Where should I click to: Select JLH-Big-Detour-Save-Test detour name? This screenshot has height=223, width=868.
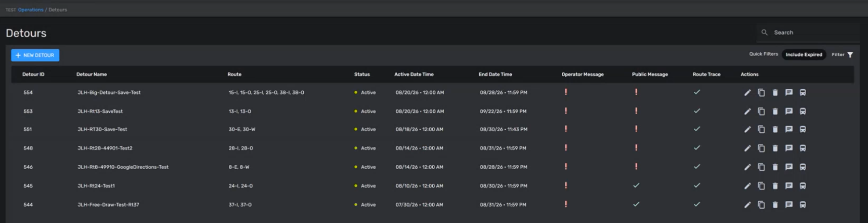point(109,93)
